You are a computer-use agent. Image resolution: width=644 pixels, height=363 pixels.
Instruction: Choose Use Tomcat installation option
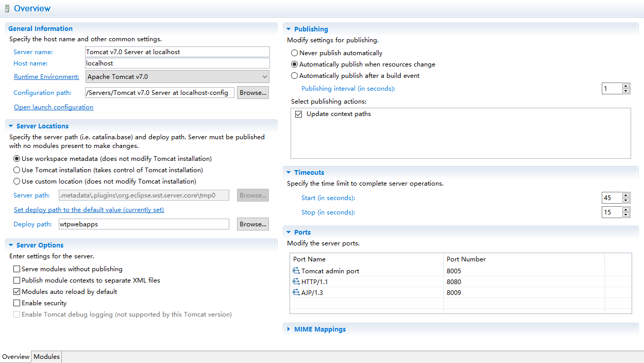point(17,170)
